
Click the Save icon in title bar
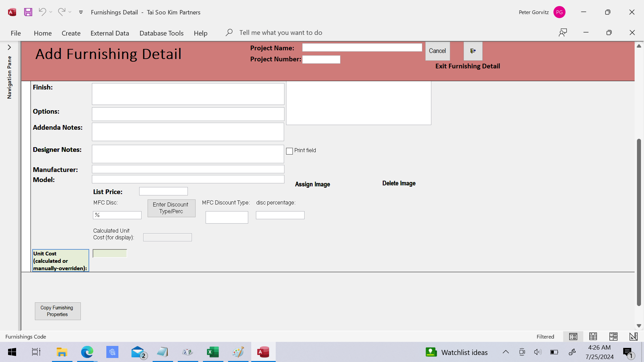tap(28, 12)
